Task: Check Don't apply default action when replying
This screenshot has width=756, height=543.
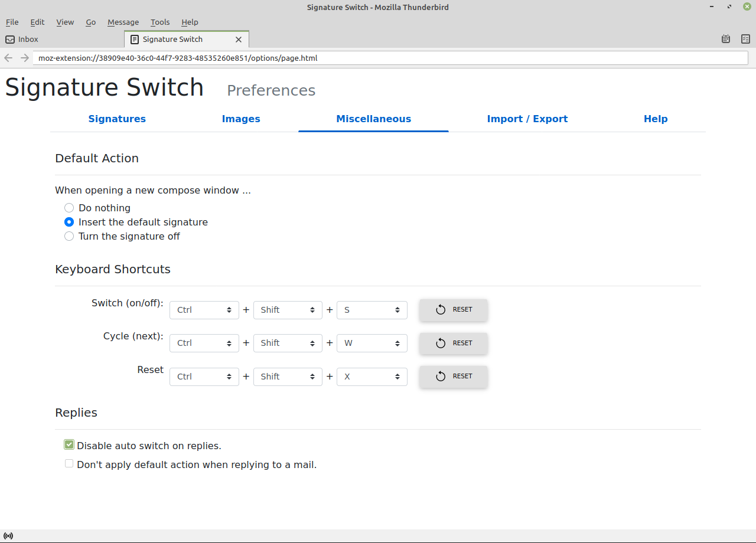Action: pyautogui.click(x=69, y=464)
